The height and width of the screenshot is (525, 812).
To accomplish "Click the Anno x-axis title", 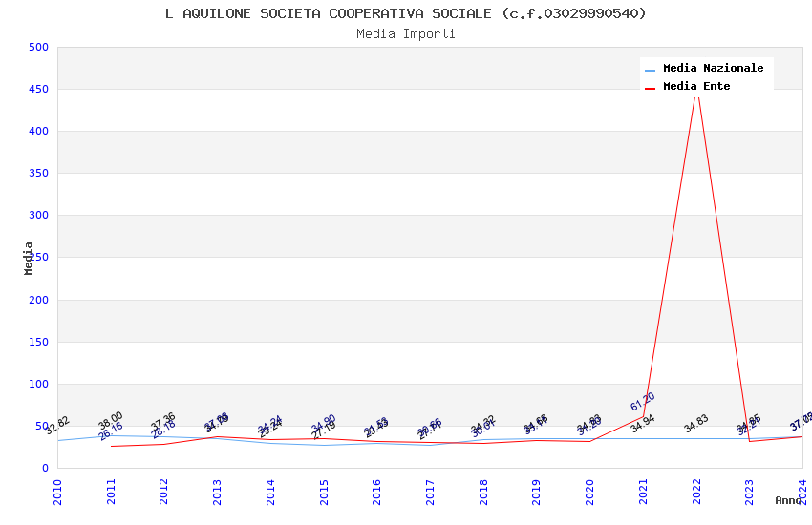I will pyautogui.click(x=788, y=500).
